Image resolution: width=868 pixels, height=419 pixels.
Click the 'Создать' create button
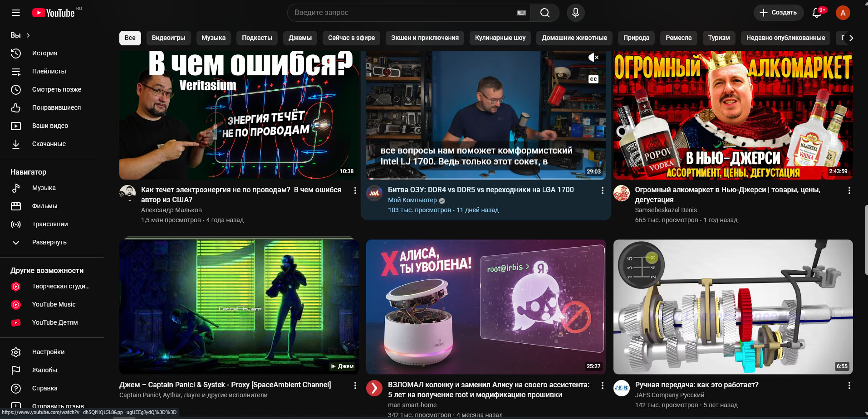coord(779,13)
